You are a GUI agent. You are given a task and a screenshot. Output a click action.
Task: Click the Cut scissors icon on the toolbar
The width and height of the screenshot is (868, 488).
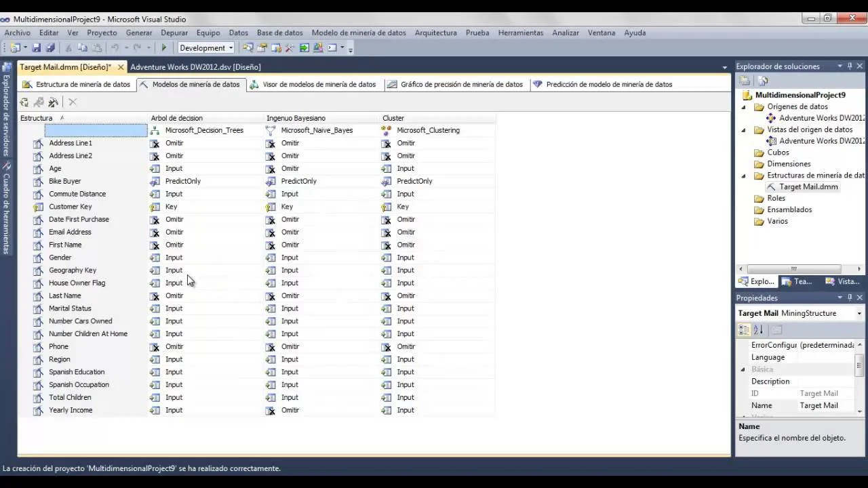pos(68,47)
